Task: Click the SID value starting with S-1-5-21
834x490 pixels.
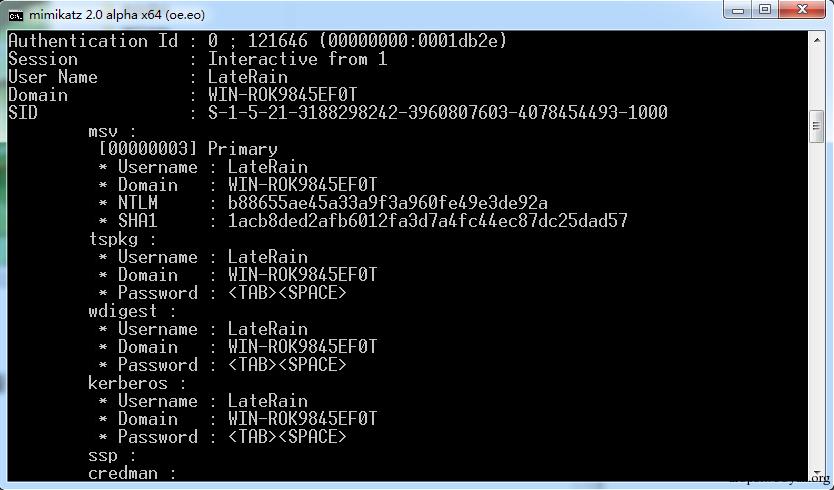Action: (437, 113)
